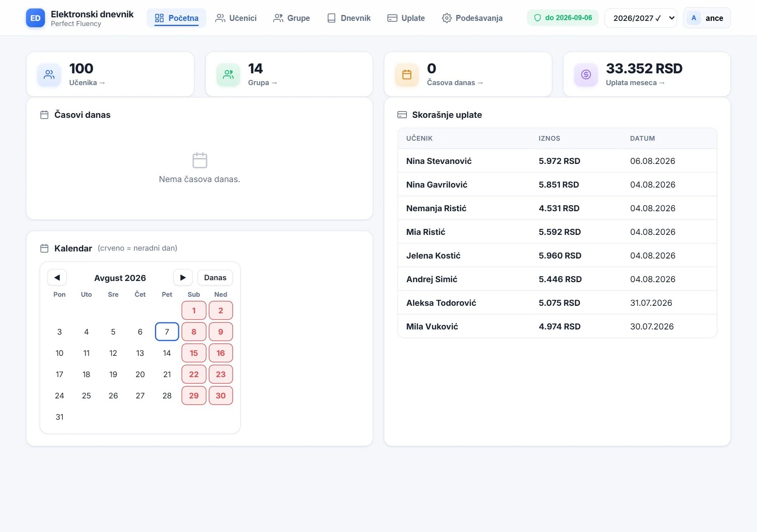Screen dimensions: 757x532
Task: Click the coin icon on Uplata meseca card
Action: (586, 74)
